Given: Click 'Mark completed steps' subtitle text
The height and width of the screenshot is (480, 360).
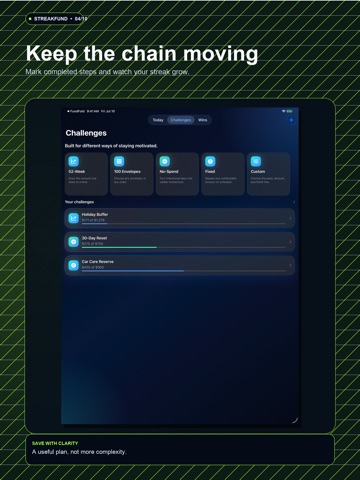Looking at the screenshot, I should coord(107,72).
